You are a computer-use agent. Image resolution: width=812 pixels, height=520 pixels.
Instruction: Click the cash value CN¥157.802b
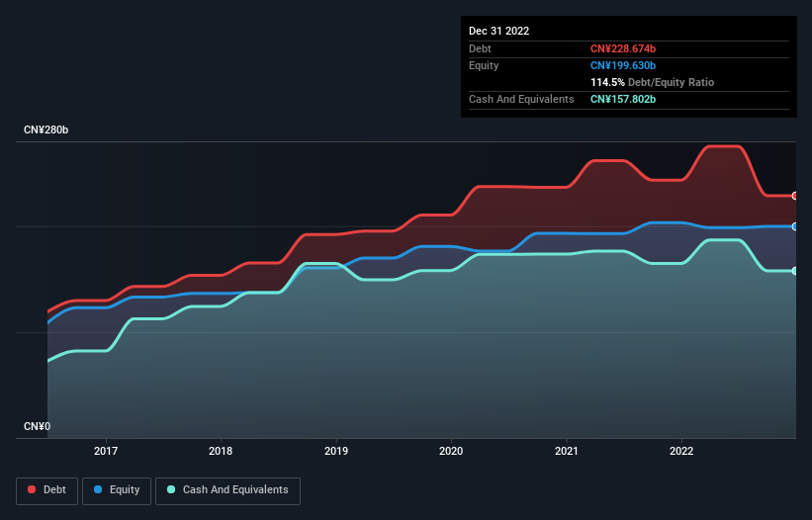[x=623, y=99]
